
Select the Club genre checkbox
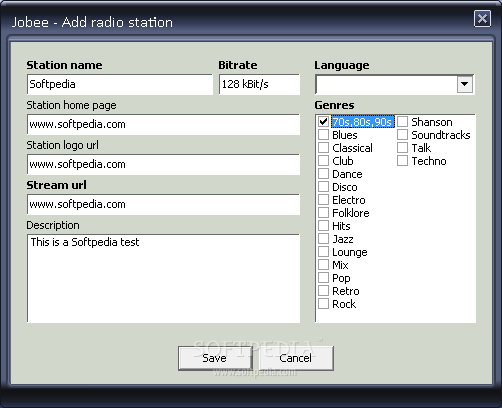coord(323,161)
